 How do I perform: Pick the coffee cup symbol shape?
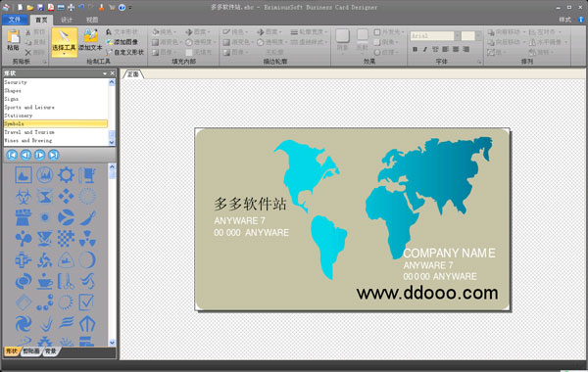(x=45, y=281)
